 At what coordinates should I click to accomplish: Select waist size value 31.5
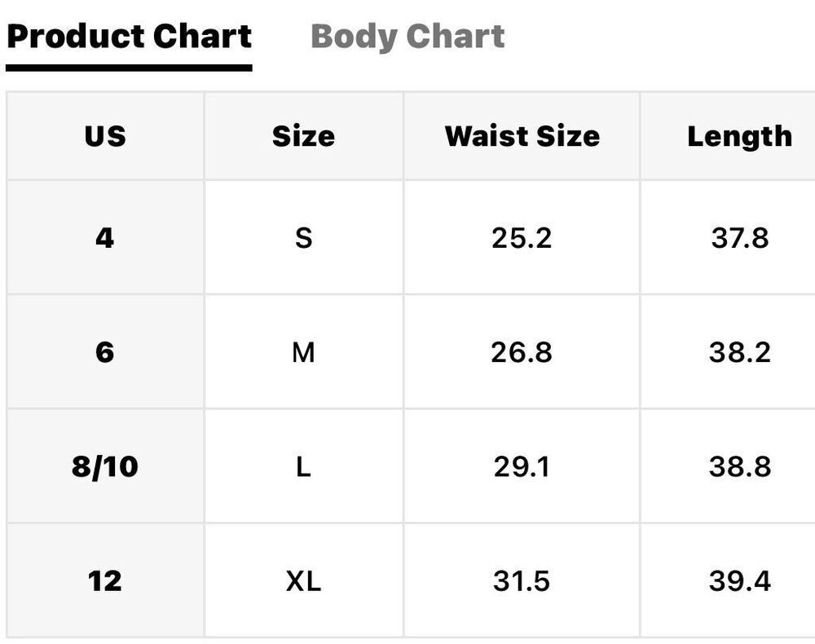(522, 580)
